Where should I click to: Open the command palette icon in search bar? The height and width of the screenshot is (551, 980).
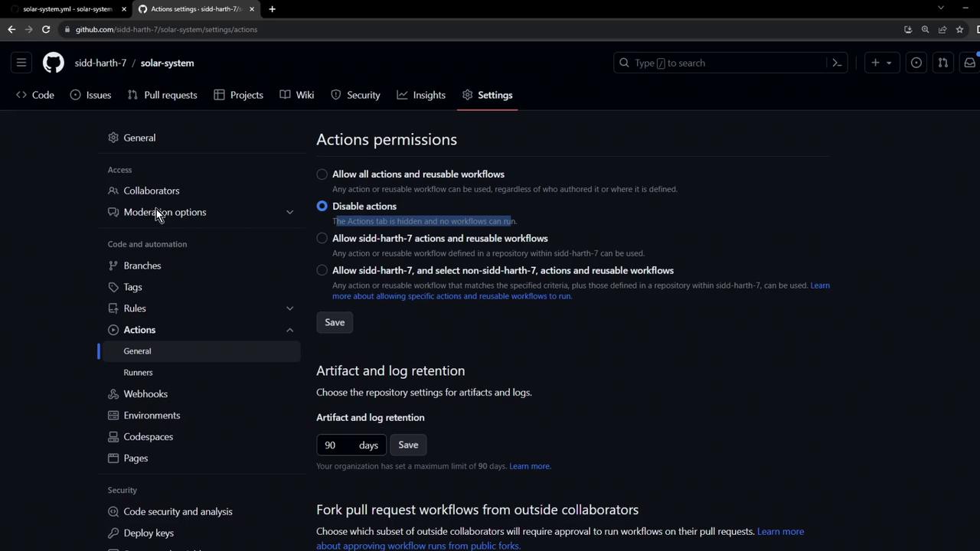[837, 63]
